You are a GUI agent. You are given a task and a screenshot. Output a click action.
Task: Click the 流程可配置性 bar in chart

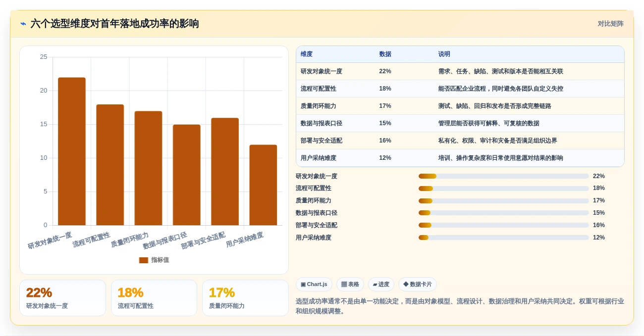click(x=110, y=165)
